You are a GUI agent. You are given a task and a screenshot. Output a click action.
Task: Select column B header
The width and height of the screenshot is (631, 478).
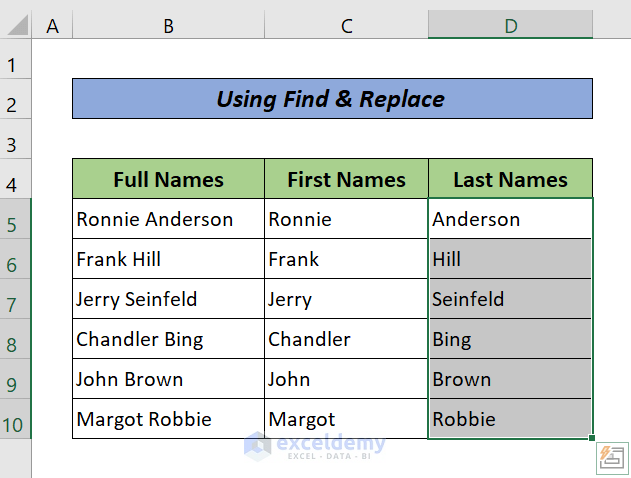[168, 27]
